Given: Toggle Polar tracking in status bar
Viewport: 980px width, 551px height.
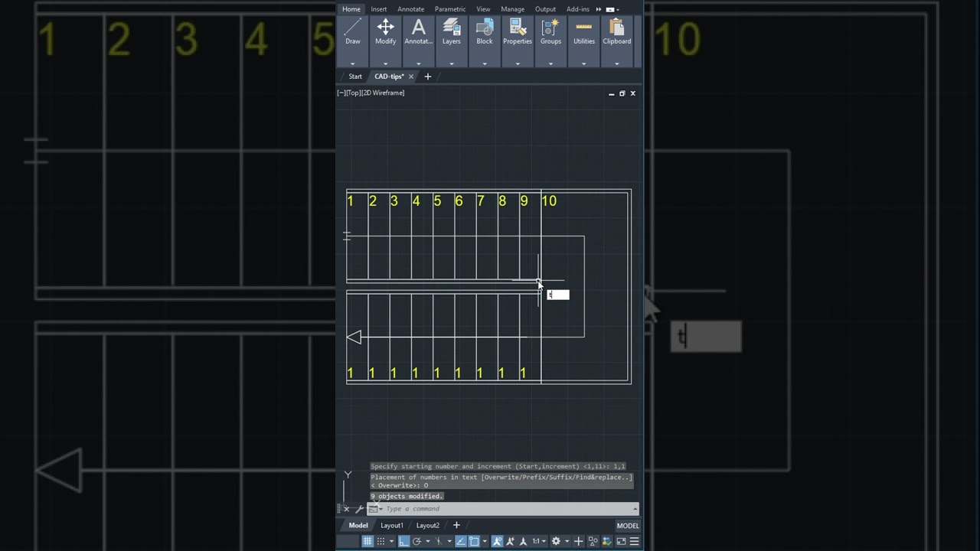Looking at the screenshot, I should [x=416, y=541].
